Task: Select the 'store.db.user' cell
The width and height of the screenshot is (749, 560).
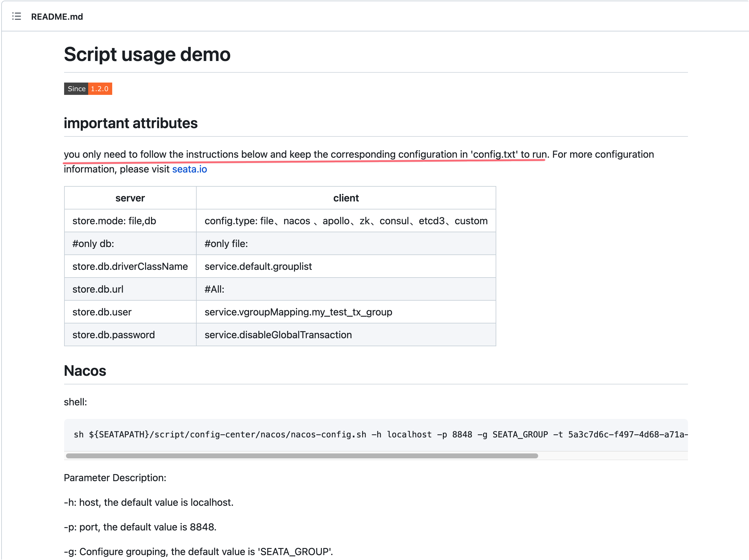Action: (x=130, y=312)
